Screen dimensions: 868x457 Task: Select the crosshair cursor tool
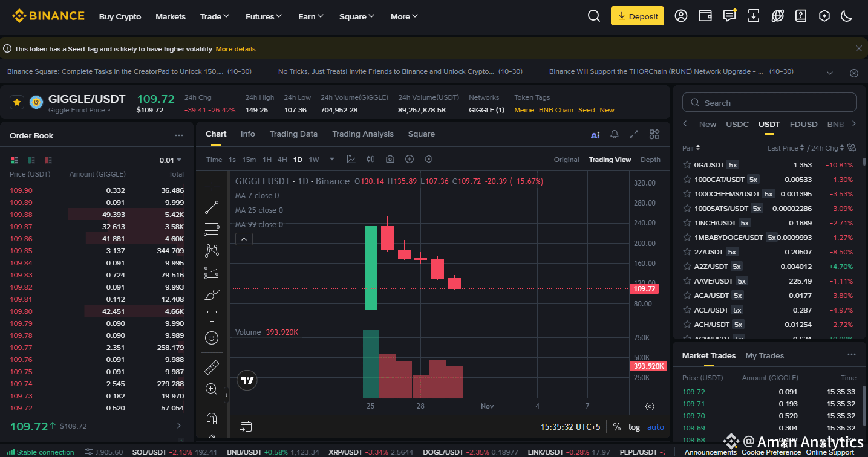(x=212, y=184)
